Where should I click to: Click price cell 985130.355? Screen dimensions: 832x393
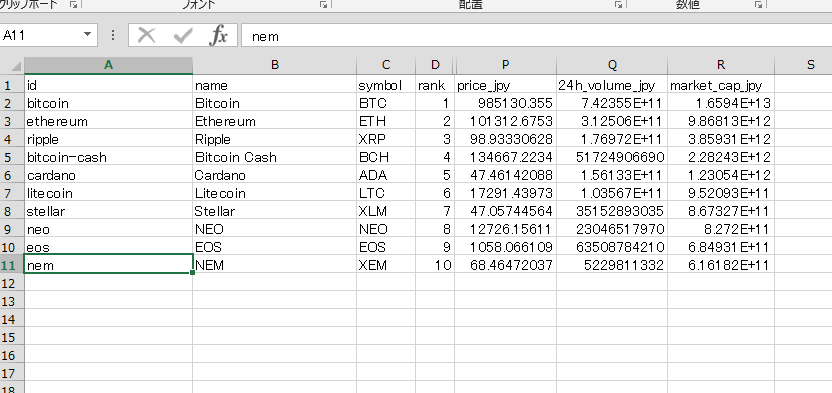click(506, 103)
